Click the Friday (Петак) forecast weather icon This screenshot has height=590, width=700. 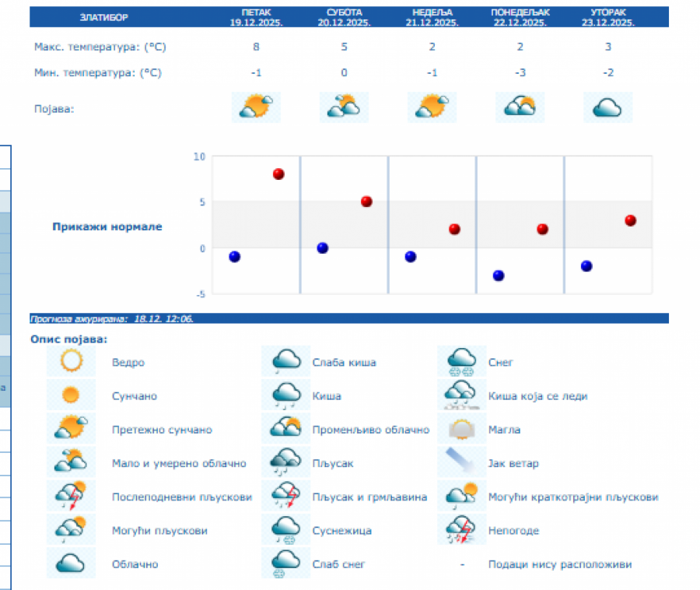click(x=256, y=107)
